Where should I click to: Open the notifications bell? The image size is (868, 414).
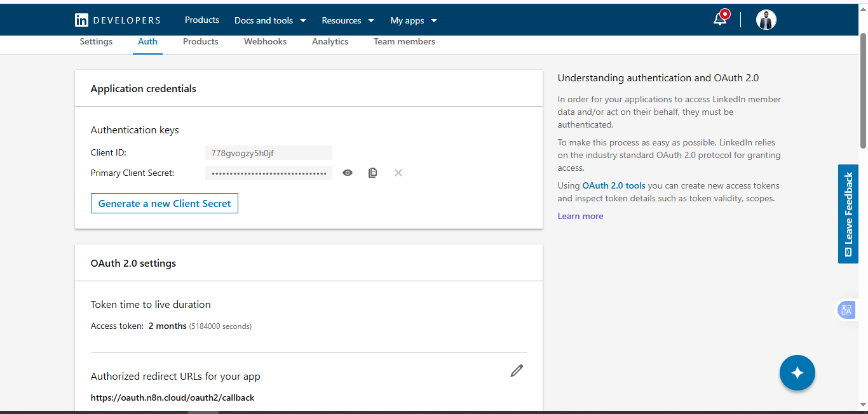(720, 19)
